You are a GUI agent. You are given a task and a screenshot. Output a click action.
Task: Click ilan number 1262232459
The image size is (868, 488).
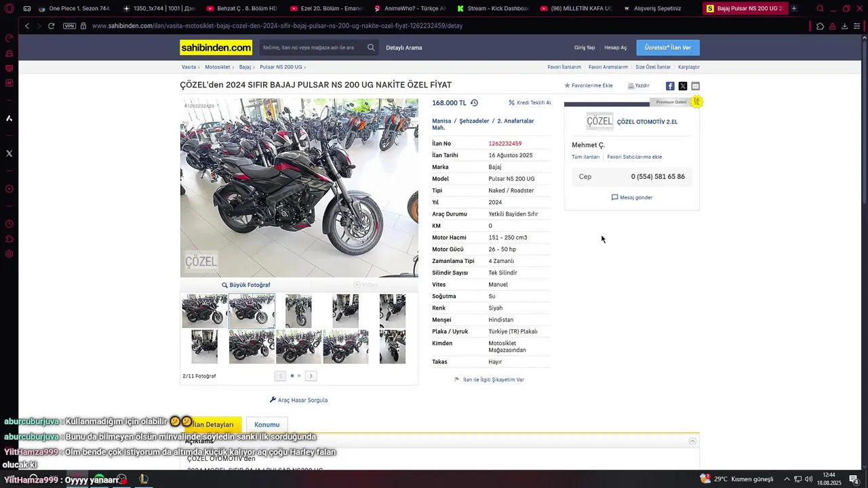505,144
